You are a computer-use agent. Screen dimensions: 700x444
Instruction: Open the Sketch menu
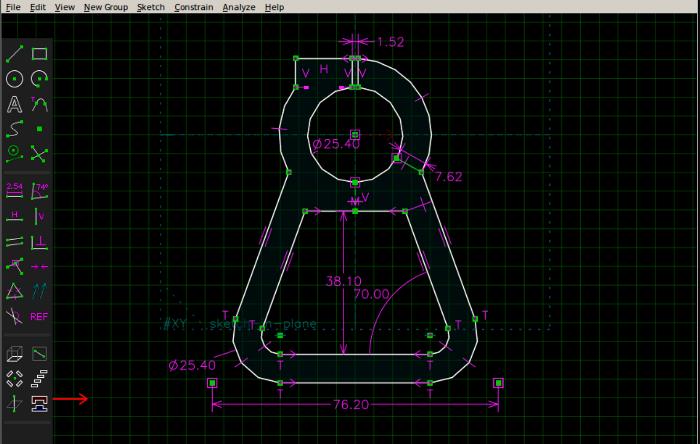point(151,7)
